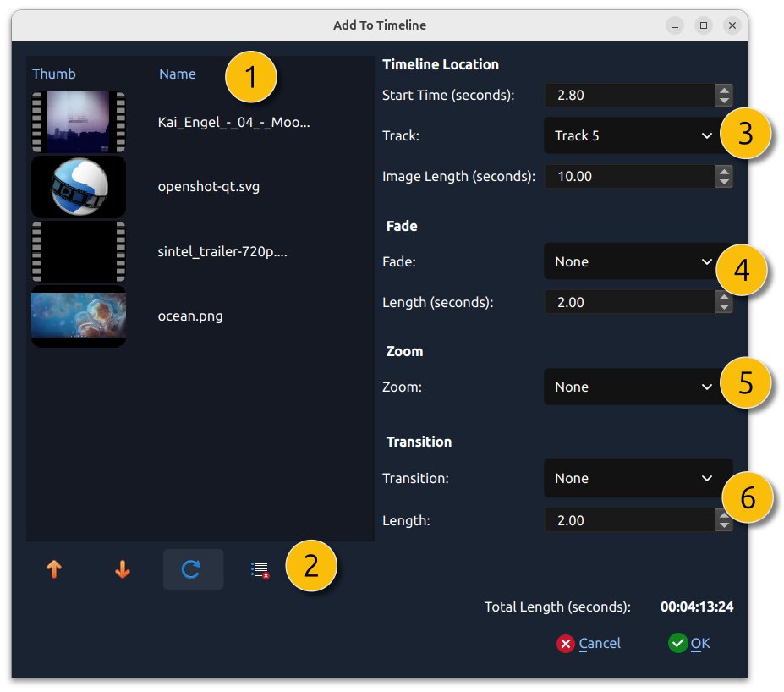Decrease Image Length with the down stepper
Image resolution: width=784 pixels, height=692 pixels.
[724, 182]
